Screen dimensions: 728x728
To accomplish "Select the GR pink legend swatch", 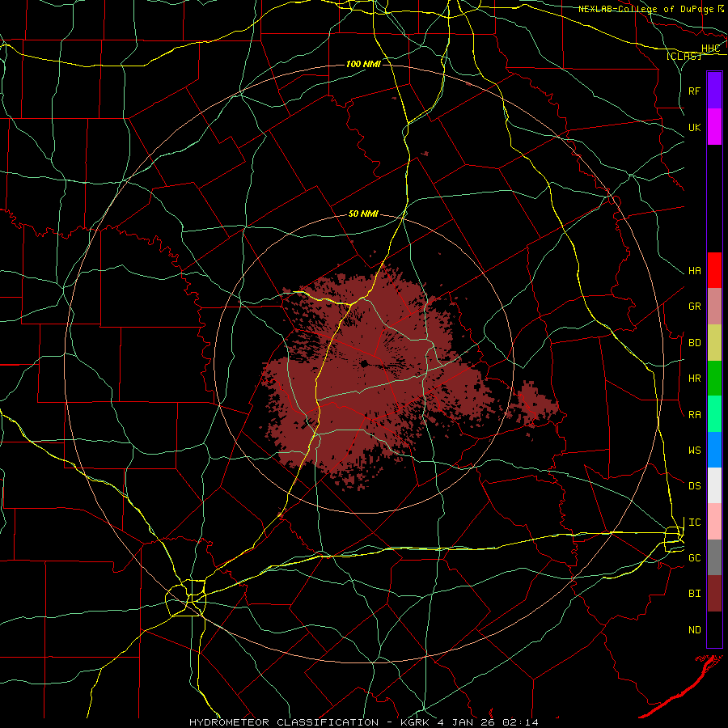I will pyautogui.click(x=714, y=307).
